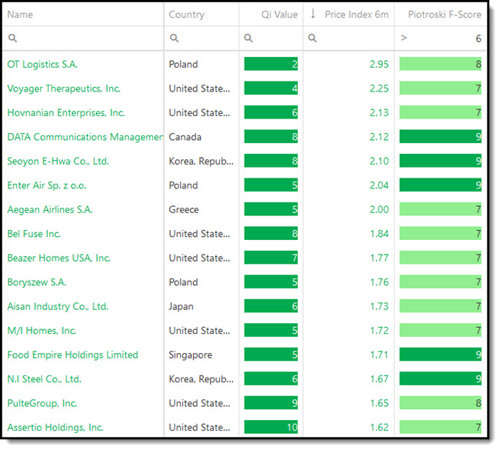Click the Piotroski F-Score filter value 6
The image size is (500, 450).
click(478, 38)
